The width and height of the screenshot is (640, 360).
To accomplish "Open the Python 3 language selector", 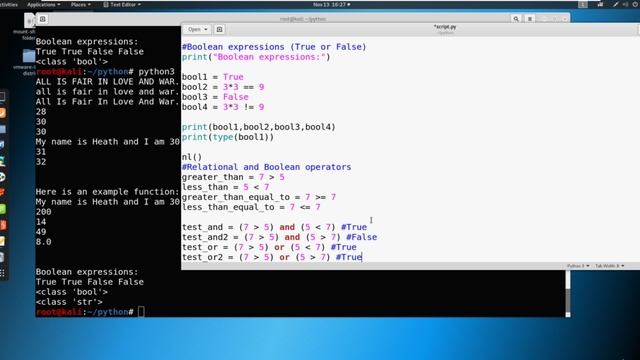I will coord(578,266).
